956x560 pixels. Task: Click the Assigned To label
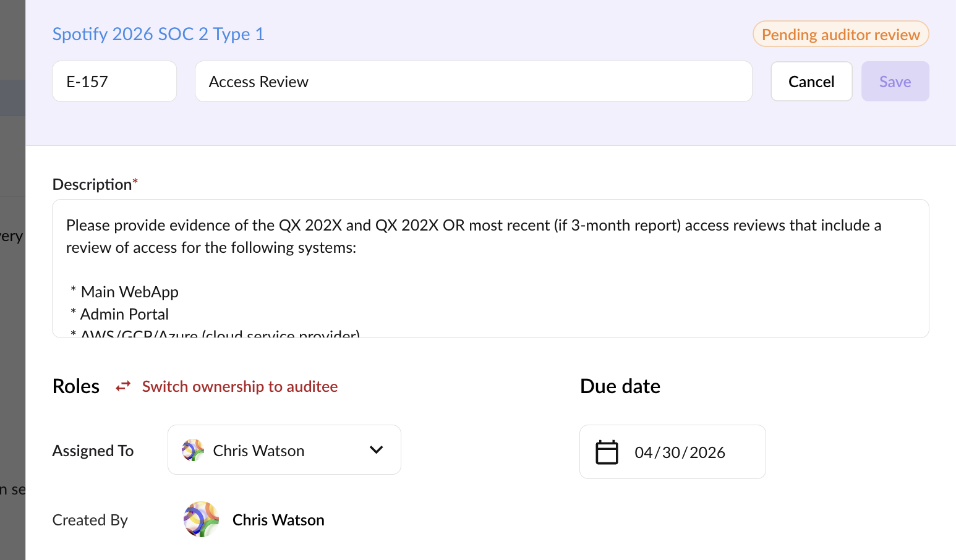point(93,451)
